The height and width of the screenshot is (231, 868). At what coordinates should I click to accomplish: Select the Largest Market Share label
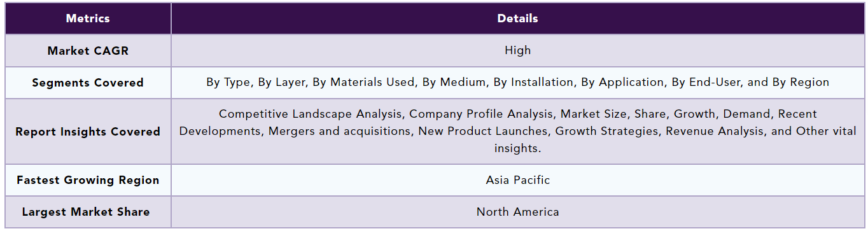(88, 212)
